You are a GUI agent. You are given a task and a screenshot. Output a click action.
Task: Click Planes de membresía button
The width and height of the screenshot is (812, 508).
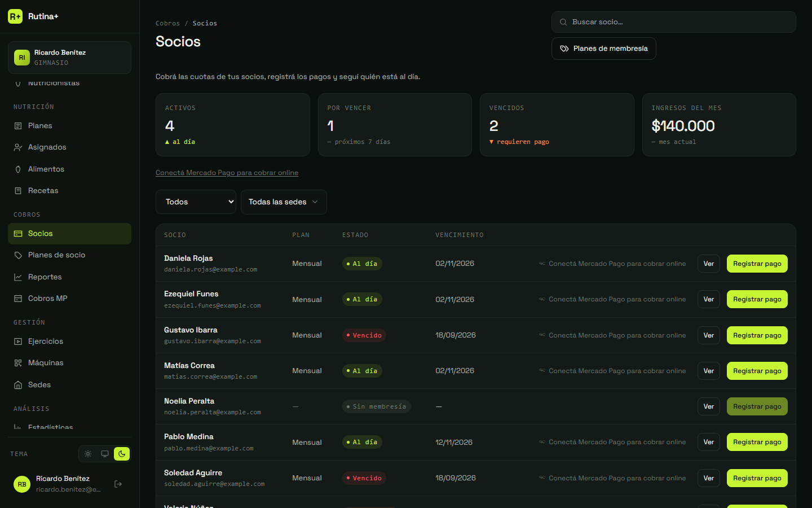click(x=603, y=49)
